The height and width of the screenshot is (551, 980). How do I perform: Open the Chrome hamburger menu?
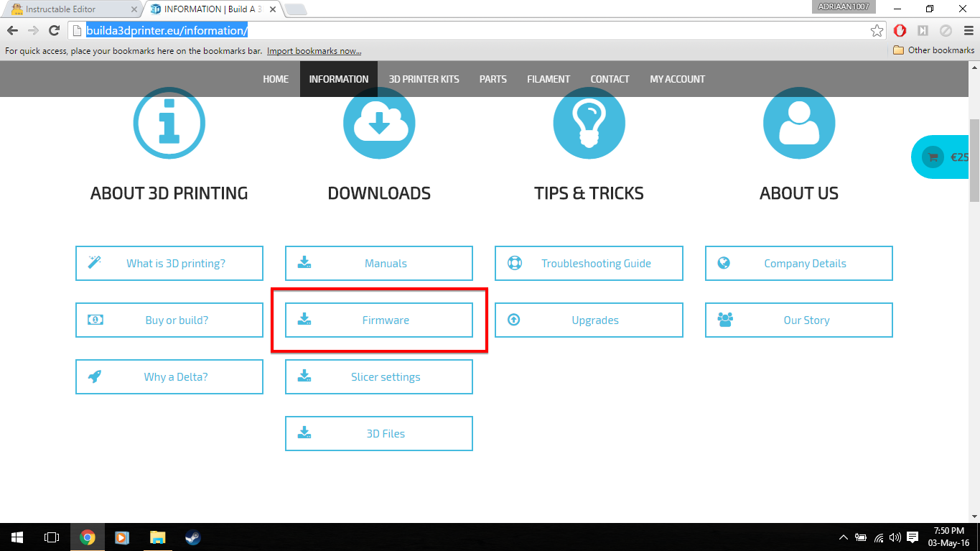pyautogui.click(x=969, y=30)
